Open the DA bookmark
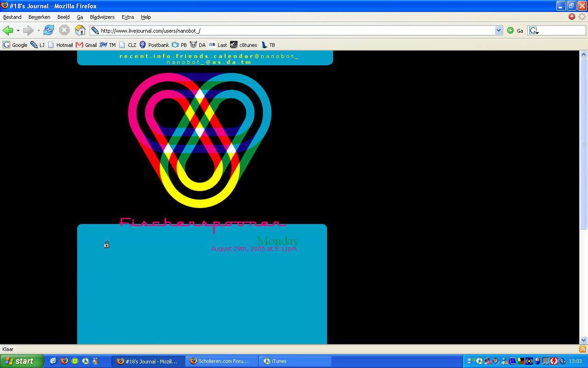Viewport: 588px width, 368px height. point(198,45)
